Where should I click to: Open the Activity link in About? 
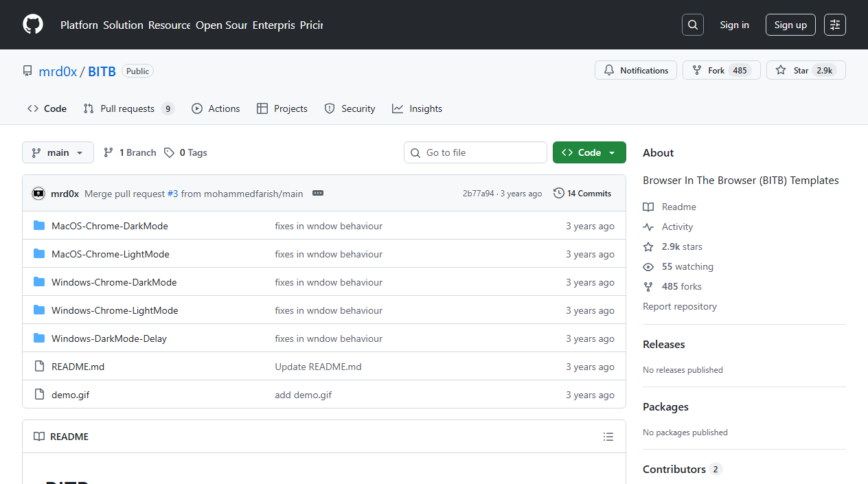668,227
